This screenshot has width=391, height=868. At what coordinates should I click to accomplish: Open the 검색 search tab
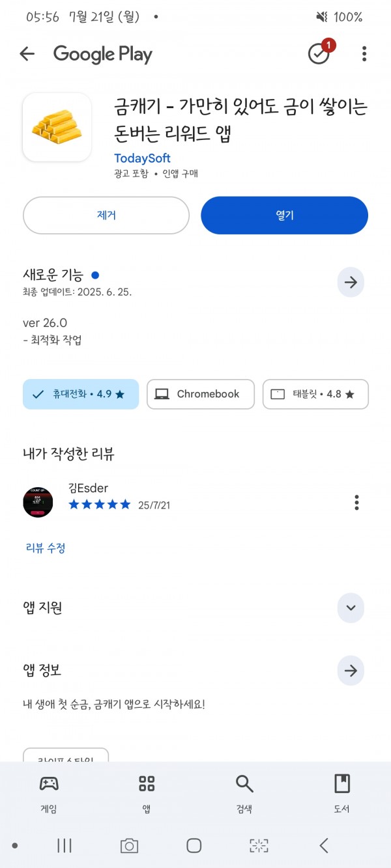pyautogui.click(x=244, y=794)
